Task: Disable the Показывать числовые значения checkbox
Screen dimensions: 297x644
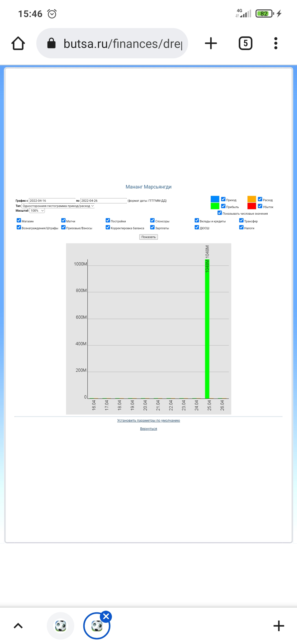Action: (220, 213)
